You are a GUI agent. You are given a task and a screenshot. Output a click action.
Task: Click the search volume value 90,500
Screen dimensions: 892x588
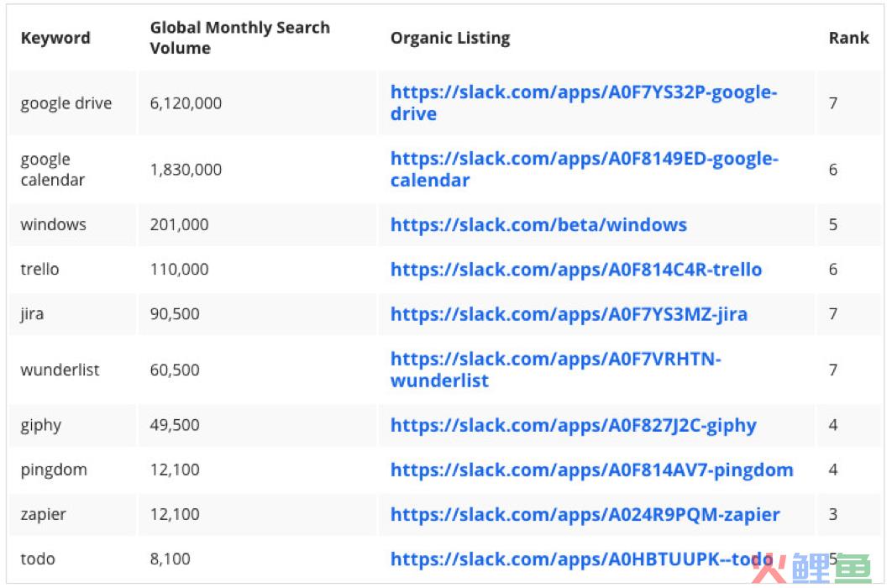[175, 314]
